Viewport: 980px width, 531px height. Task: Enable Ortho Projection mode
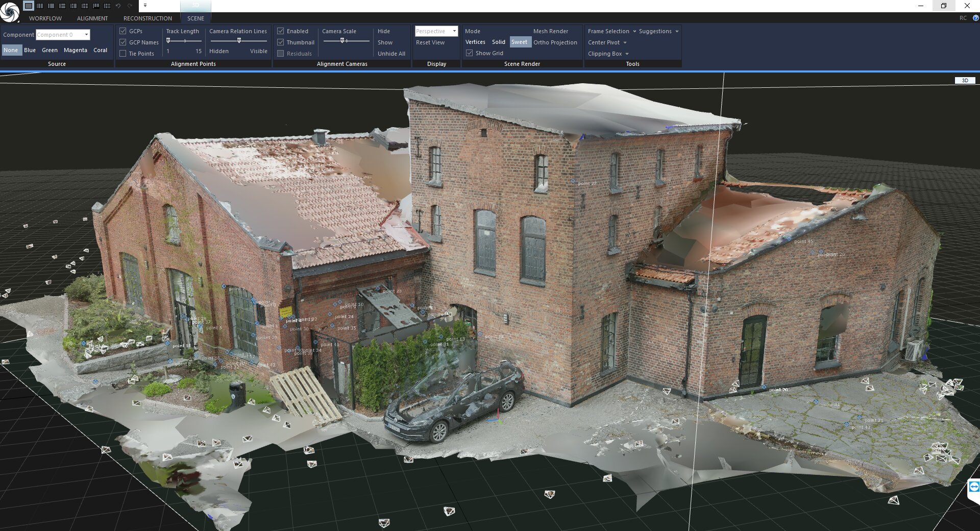[555, 42]
